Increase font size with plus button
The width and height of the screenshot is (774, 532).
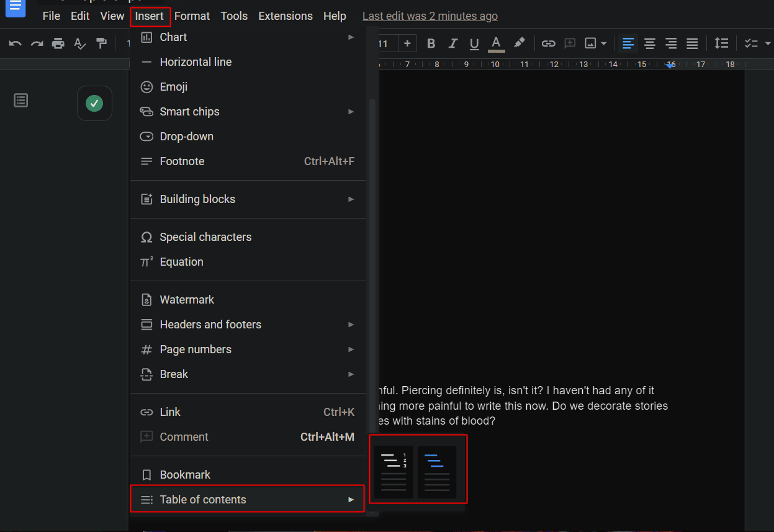pyautogui.click(x=407, y=43)
